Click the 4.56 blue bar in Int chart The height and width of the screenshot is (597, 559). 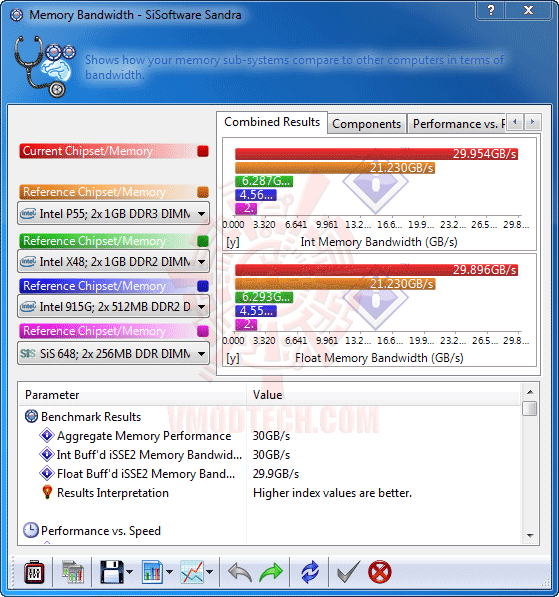(x=256, y=195)
